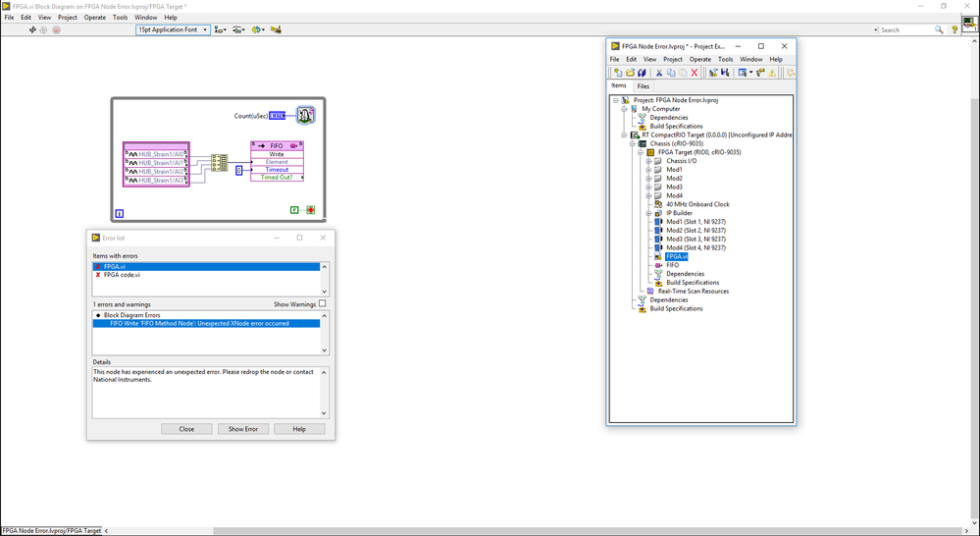
Task: Click the Copy icon in the Project Explorer toolbar
Action: (x=671, y=73)
